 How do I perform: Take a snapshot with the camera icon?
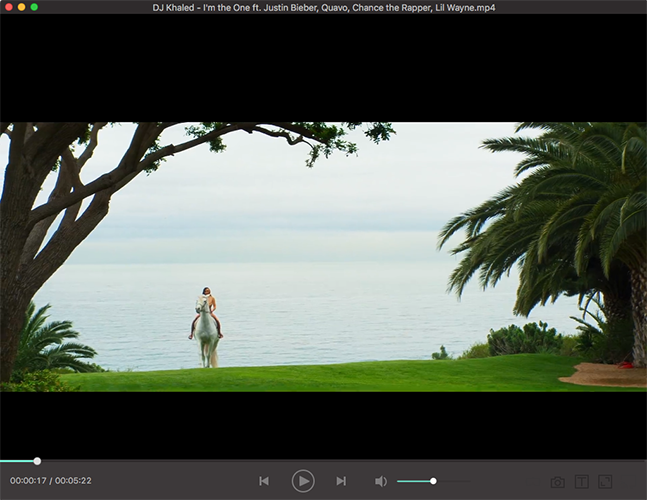[x=557, y=482]
